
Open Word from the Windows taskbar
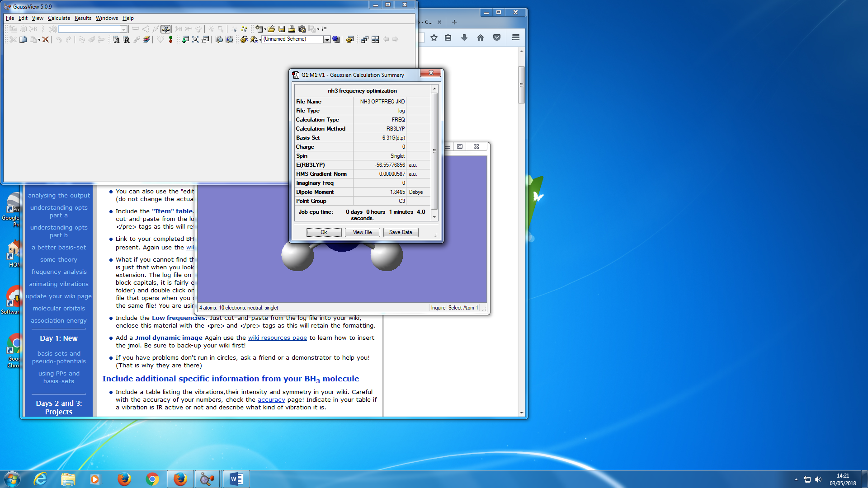click(x=236, y=479)
